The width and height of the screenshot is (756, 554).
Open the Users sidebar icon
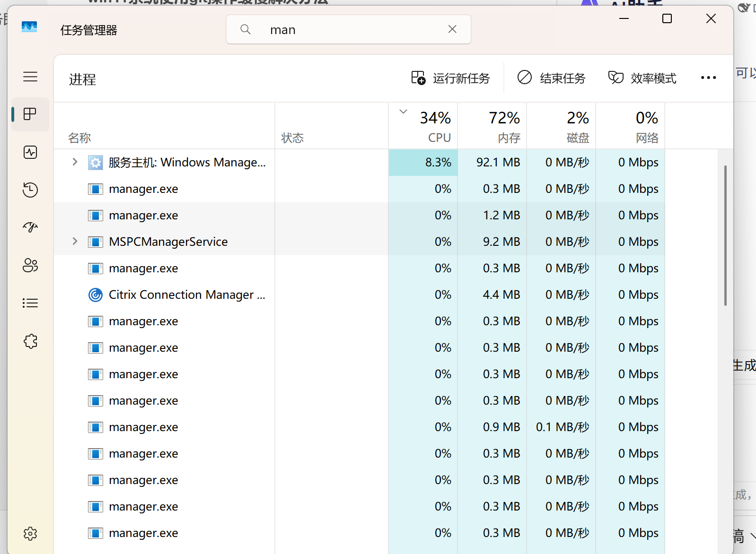(30, 265)
